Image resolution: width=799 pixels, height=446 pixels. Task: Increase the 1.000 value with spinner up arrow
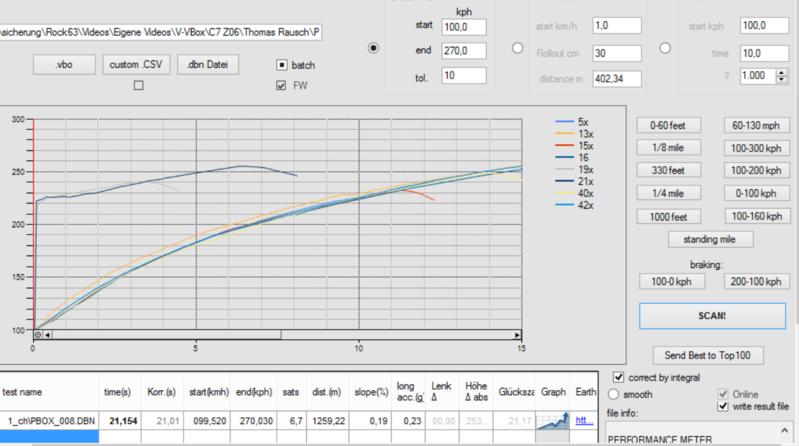[783, 71]
